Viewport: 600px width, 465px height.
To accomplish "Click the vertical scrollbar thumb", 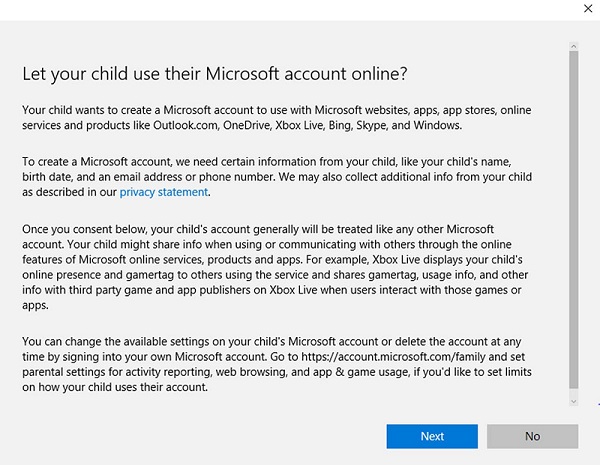I will coord(573,220).
